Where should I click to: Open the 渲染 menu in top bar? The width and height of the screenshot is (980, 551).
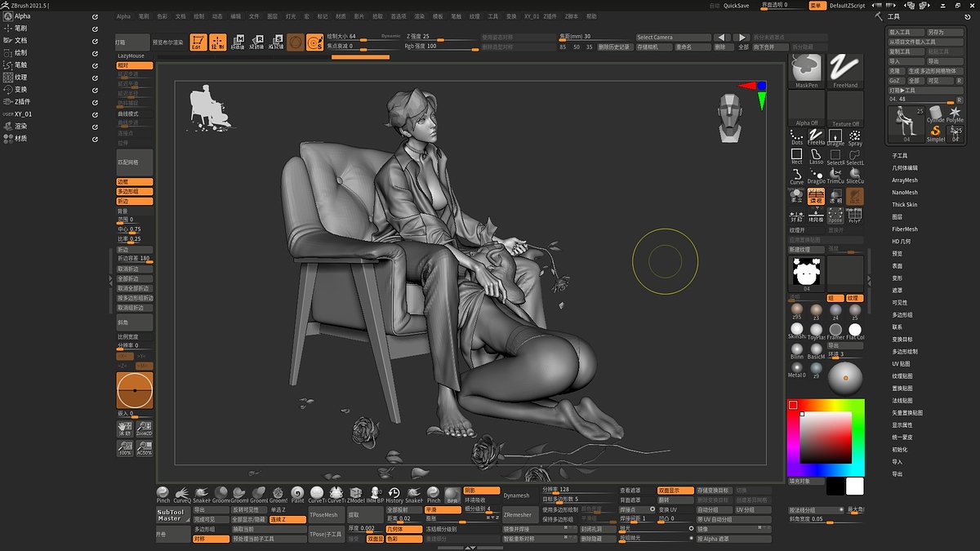point(419,16)
